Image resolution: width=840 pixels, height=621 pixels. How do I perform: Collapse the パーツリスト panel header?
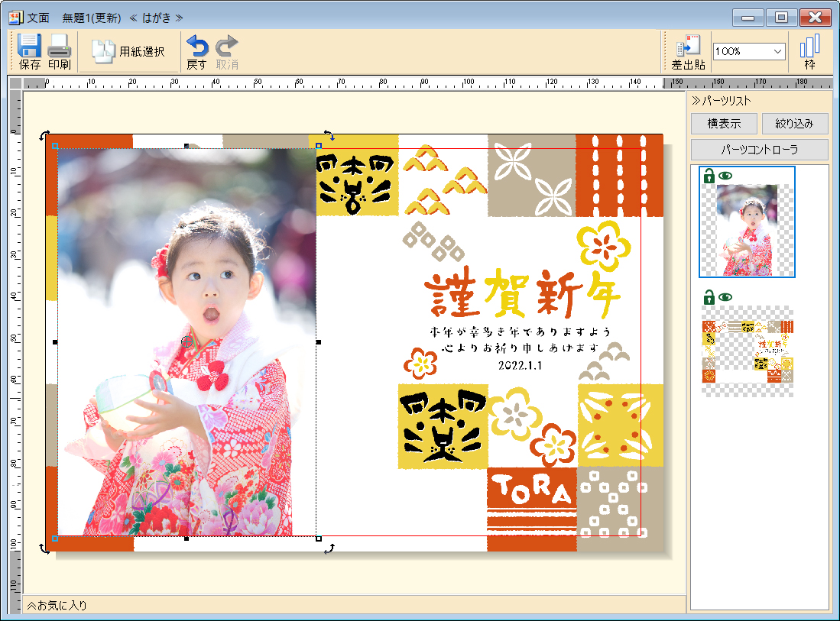point(722,101)
